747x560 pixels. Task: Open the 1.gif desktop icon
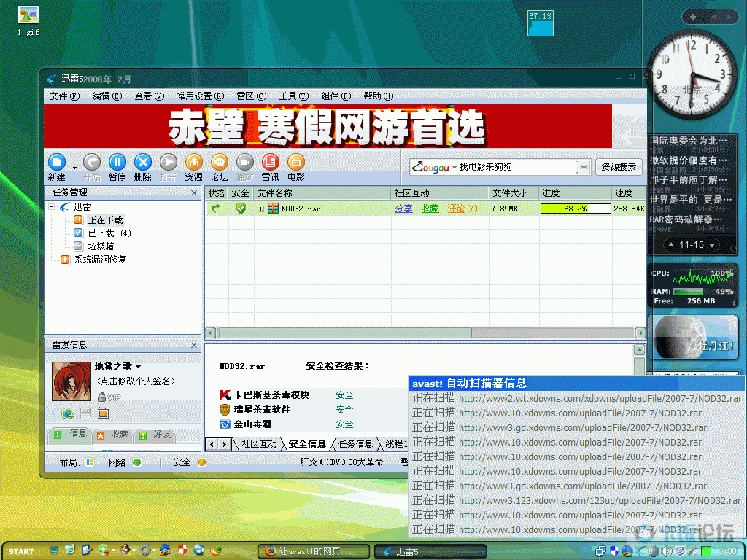pos(28,21)
